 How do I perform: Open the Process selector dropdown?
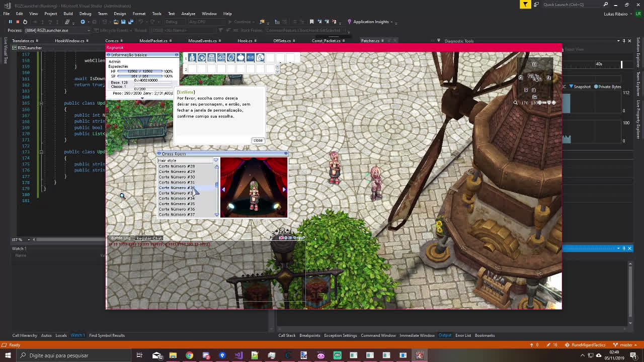point(88,30)
